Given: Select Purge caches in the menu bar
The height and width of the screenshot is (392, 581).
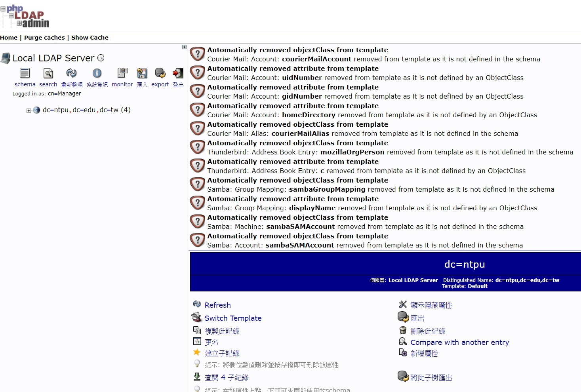Looking at the screenshot, I should tap(44, 37).
